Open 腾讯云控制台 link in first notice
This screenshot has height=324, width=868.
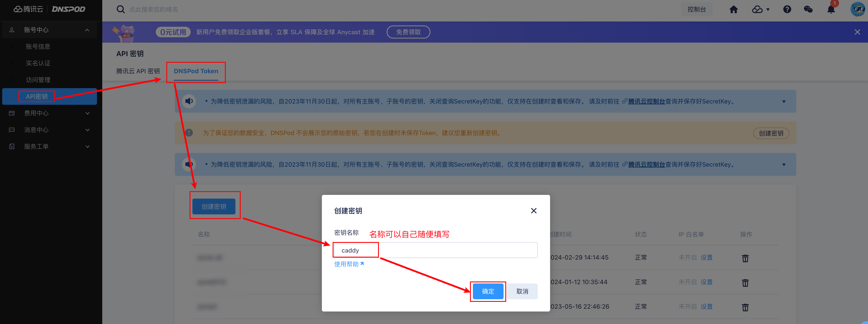tap(646, 101)
